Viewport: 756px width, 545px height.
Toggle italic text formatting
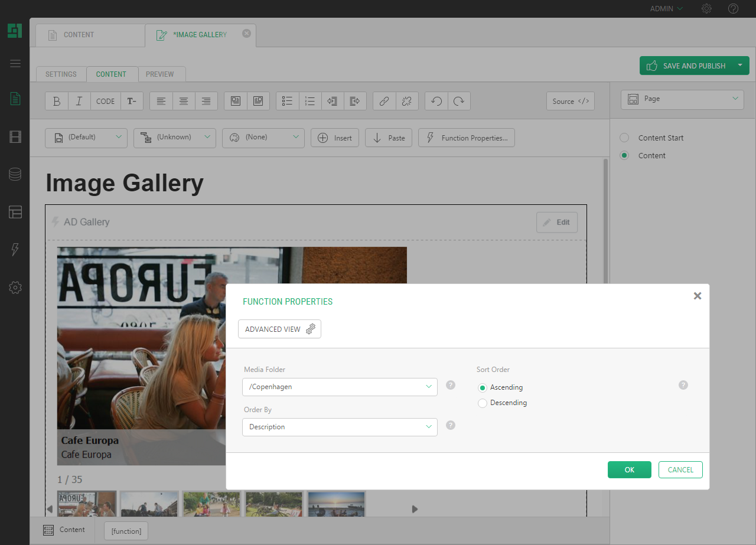[x=79, y=101]
